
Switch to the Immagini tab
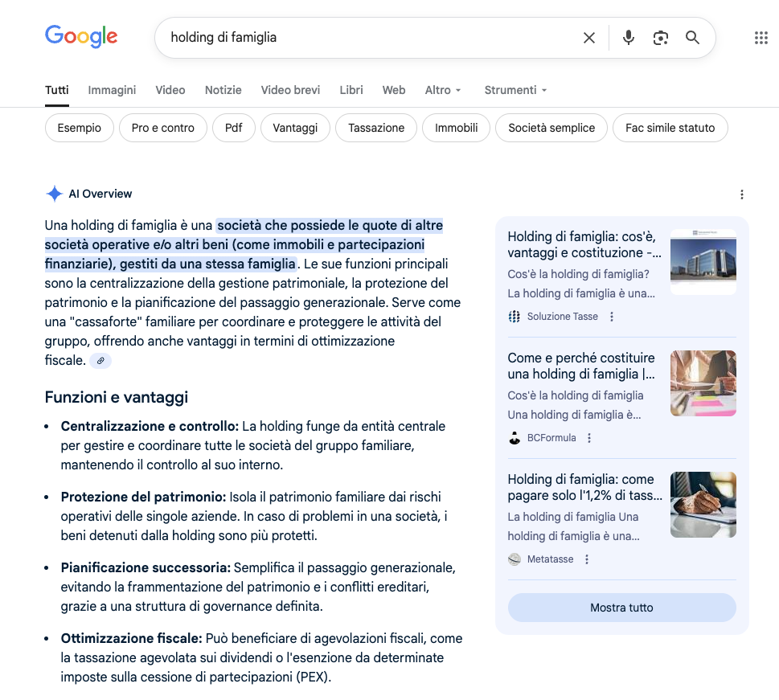(112, 90)
